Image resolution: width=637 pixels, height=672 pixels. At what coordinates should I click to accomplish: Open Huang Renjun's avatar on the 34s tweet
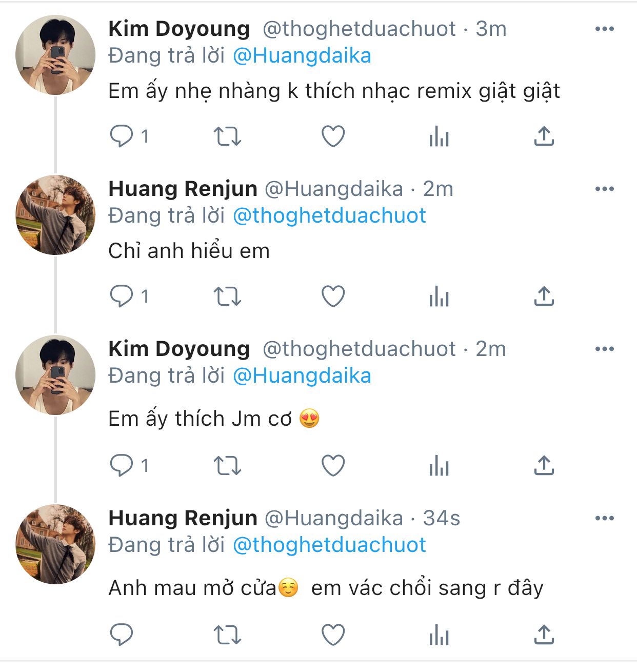tap(55, 544)
